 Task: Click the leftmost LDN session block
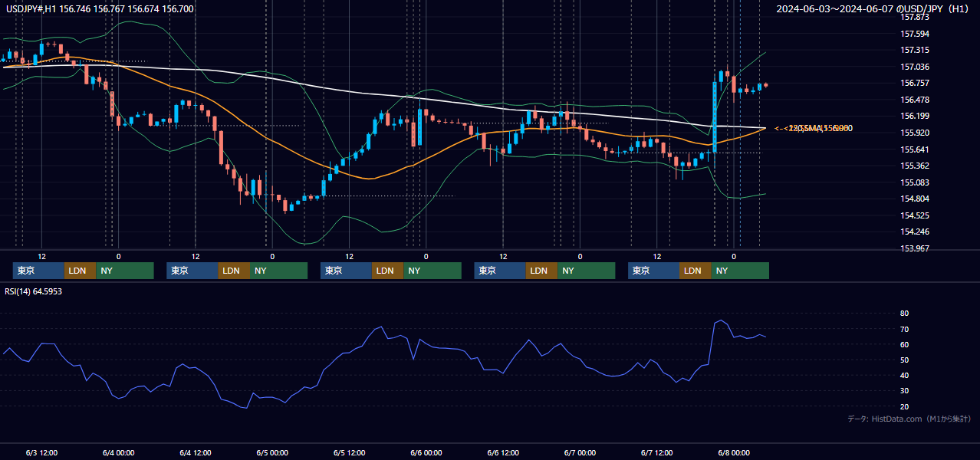tap(81, 271)
